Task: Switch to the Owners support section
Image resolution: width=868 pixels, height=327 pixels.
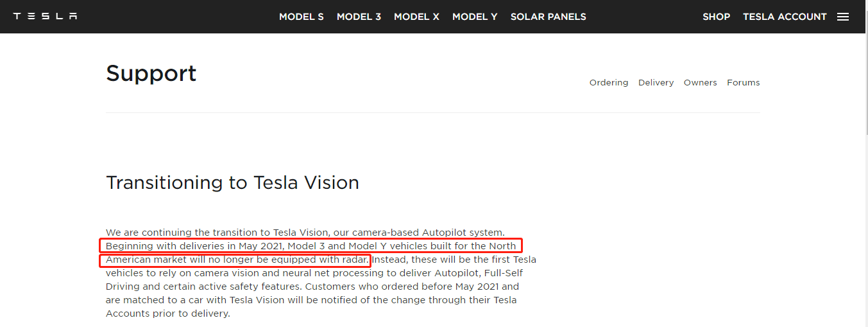Action: coord(700,82)
